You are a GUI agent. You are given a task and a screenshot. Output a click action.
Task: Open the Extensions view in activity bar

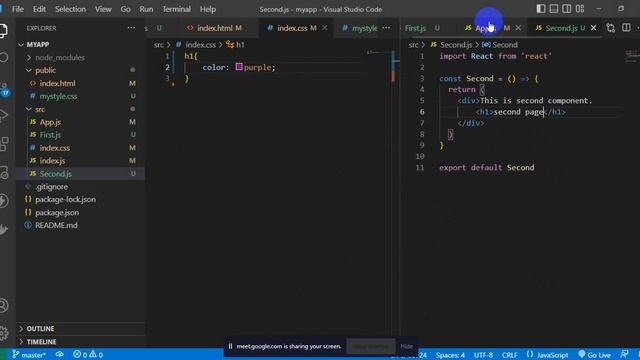tap(4, 144)
